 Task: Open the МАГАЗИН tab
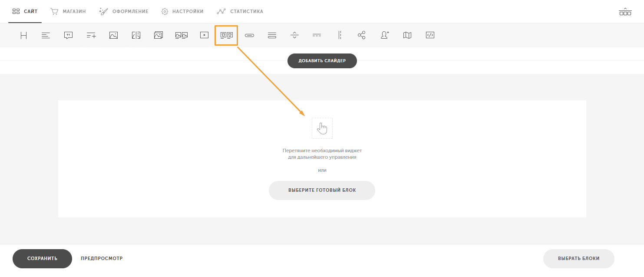point(68,11)
